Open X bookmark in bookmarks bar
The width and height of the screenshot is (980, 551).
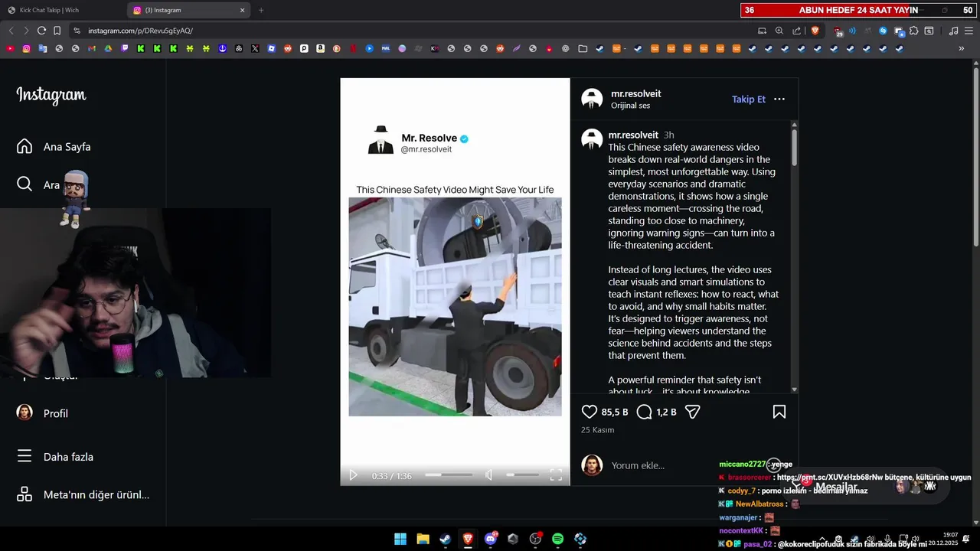(255, 48)
